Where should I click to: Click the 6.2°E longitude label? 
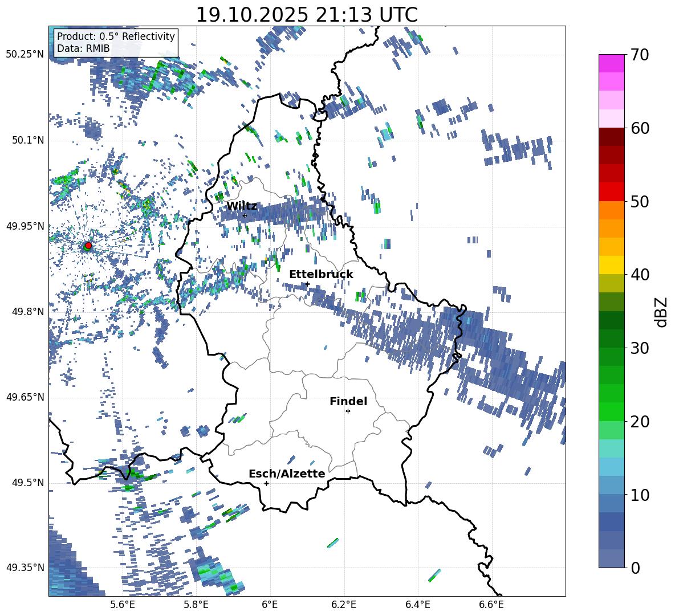[x=344, y=605]
